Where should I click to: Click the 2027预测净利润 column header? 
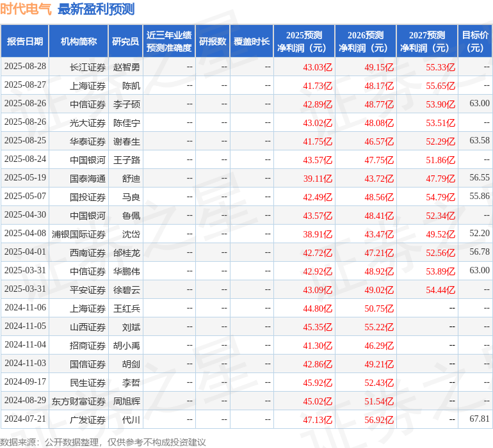[427, 41]
